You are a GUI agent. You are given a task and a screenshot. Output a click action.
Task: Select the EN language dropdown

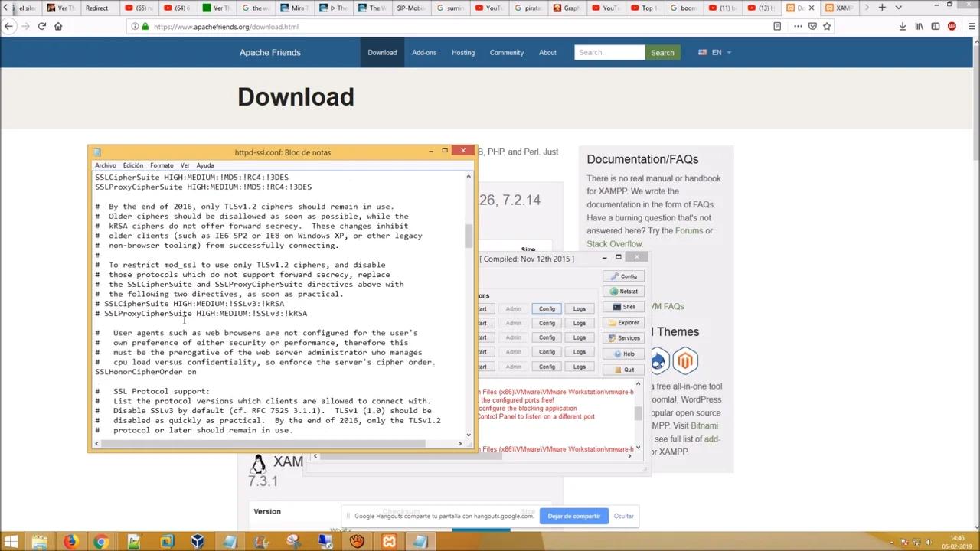click(x=715, y=52)
